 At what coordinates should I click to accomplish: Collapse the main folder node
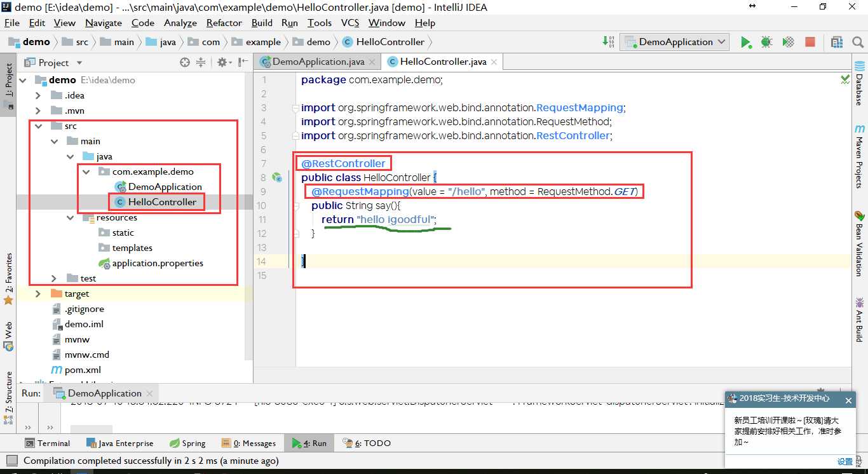(x=55, y=141)
